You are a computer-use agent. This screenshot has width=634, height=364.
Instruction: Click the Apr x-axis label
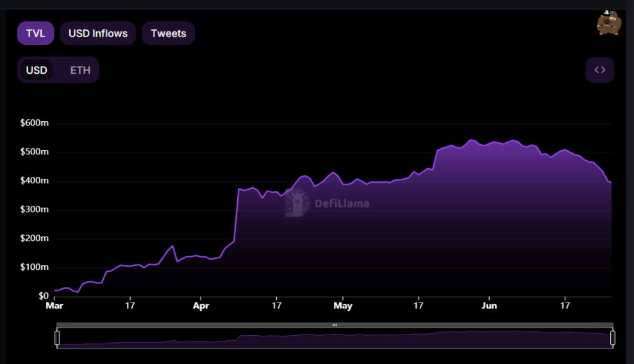pyautogui.click(x=201, y=306)
